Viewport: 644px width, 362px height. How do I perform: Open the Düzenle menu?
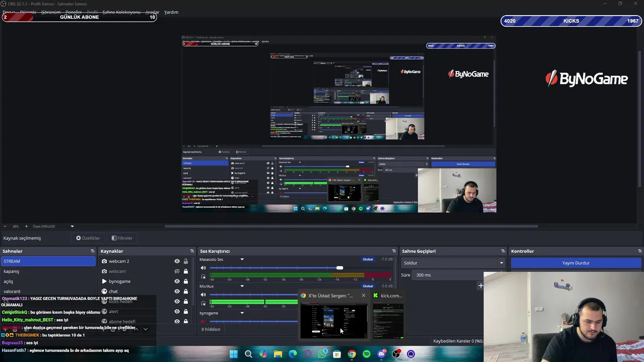click(x=28, y=12)
